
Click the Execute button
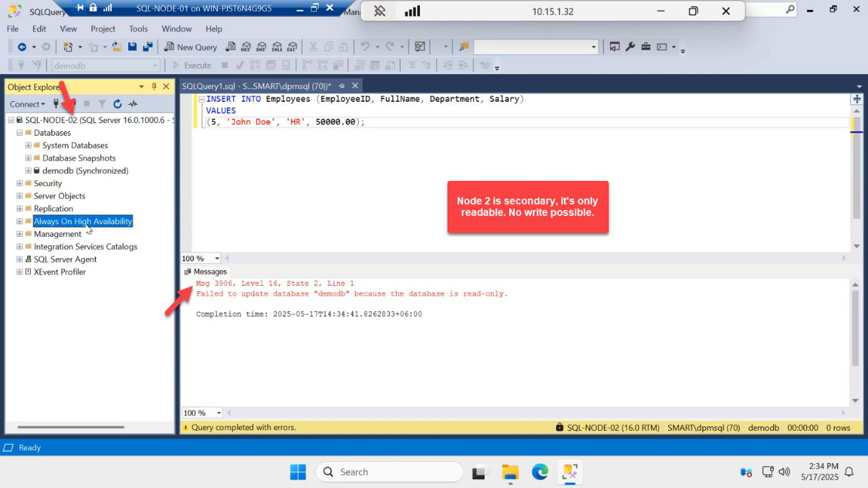tap(193, 65)
